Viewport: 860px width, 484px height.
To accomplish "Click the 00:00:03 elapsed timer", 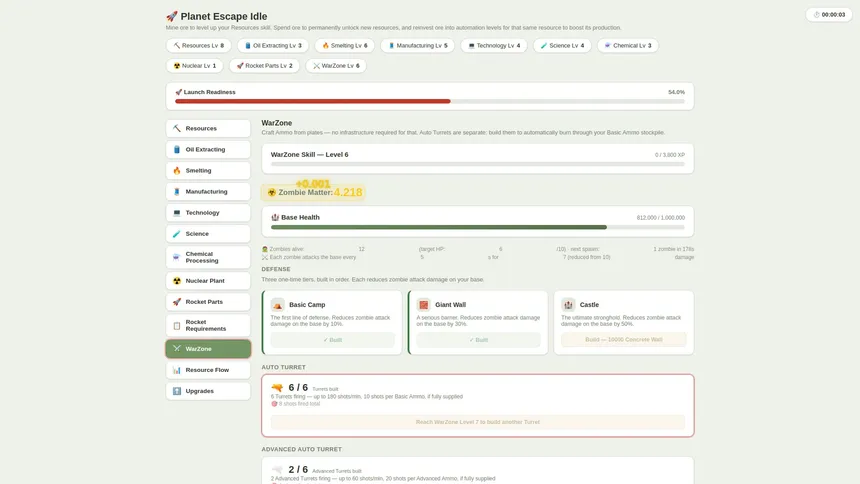I will (x=829, y=15).
